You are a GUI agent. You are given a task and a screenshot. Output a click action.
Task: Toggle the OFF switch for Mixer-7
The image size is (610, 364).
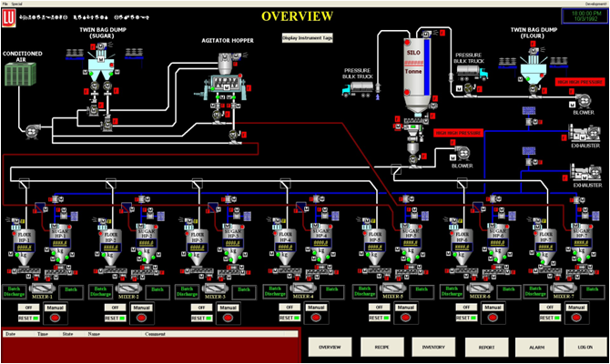pyautogui.click(x=550, y=308)
